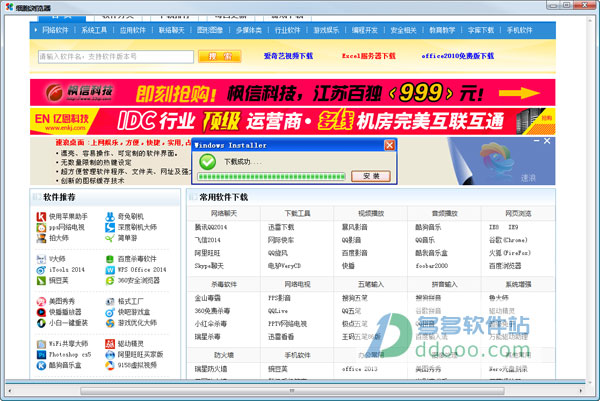600x401 pixels.
Task: Follow the office2010免费版下载 link
Action: point(458,56)
